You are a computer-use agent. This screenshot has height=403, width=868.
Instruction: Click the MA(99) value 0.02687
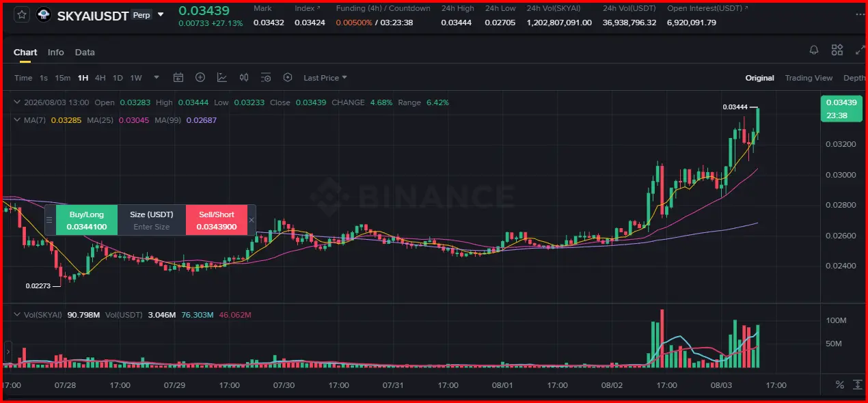coord(202,120)
